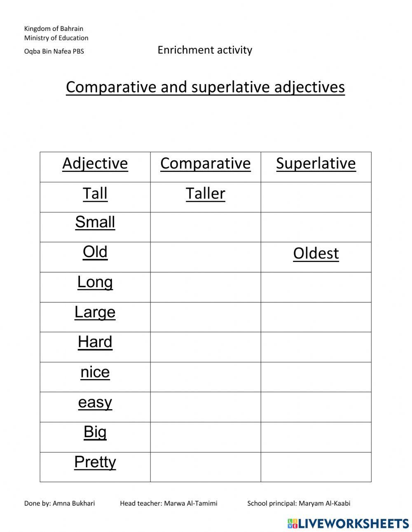Viewport: 412px width, 532px height.
Task: Click the comparative cell for nice
Action: point(205,377)
